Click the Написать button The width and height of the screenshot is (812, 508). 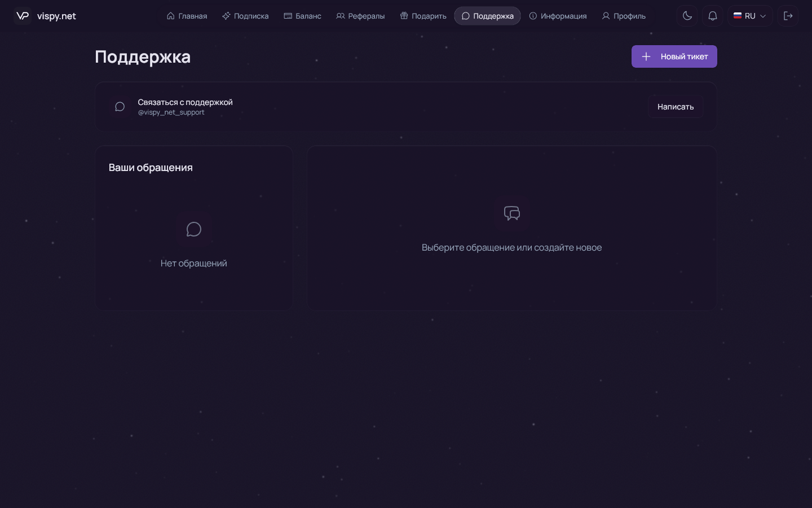[676, 107]
